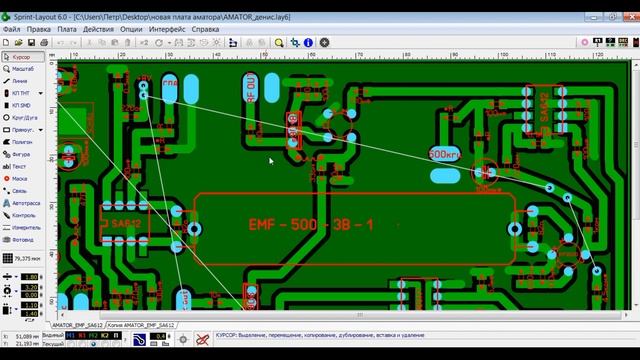Select the КП ТНТ pad tool
The width and height of the screenshot is (640, 360).
tap(19, 93)
